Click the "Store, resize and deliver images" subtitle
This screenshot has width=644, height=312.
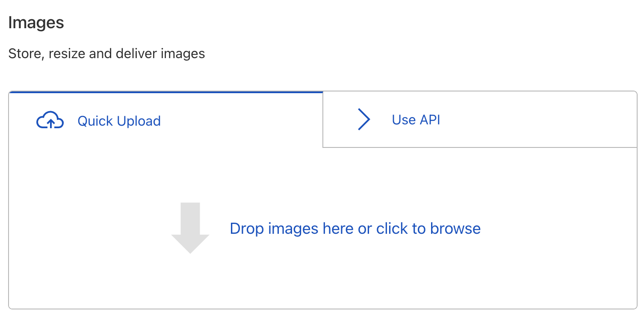[x=106, y=54]
